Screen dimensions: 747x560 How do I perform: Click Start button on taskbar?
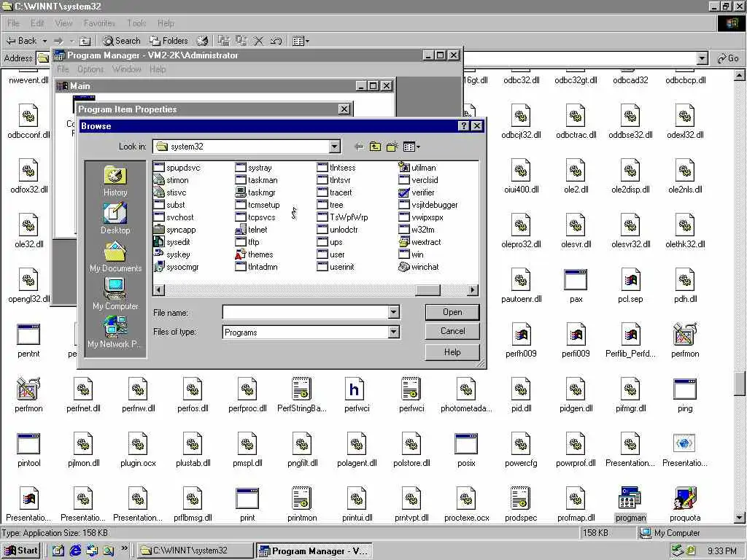tap(21, 551)
